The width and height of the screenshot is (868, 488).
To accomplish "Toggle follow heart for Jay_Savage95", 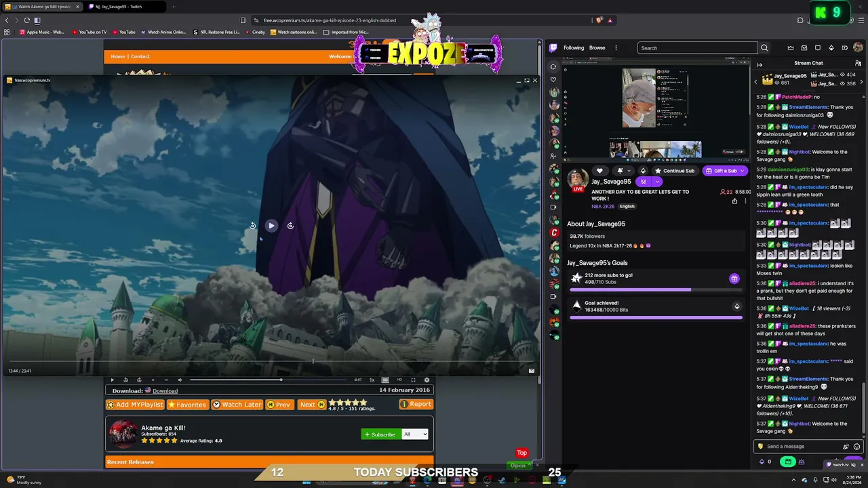I will [x=599, y=171].
